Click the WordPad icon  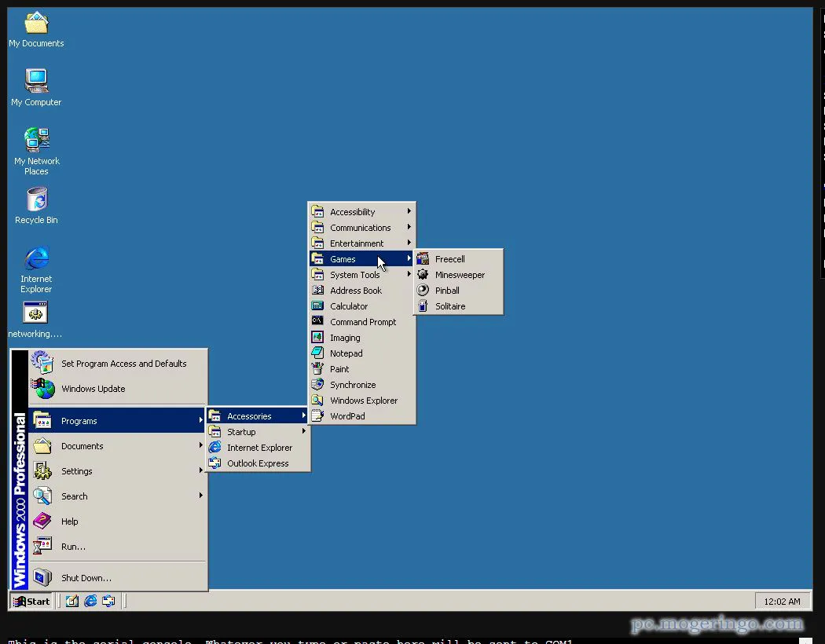pyautogui.click(x=317, y=415)
